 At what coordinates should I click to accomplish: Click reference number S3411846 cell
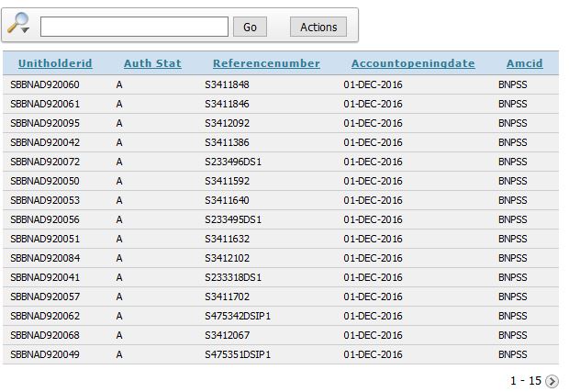227,104
